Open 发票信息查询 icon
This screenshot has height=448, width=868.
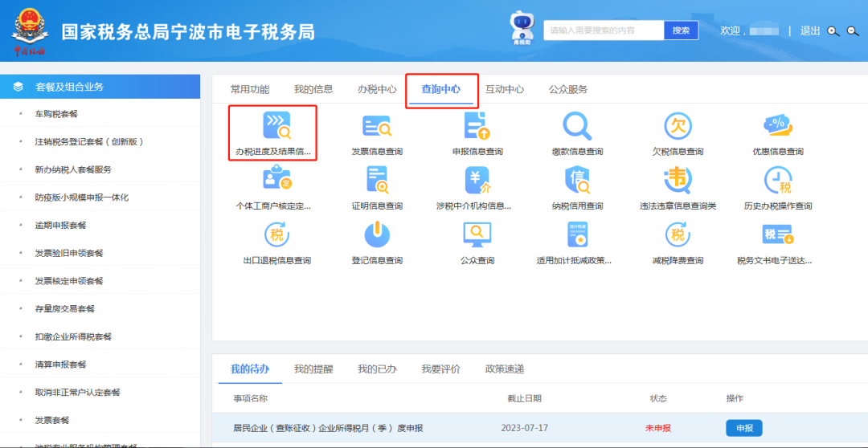[x=377, y=125]
